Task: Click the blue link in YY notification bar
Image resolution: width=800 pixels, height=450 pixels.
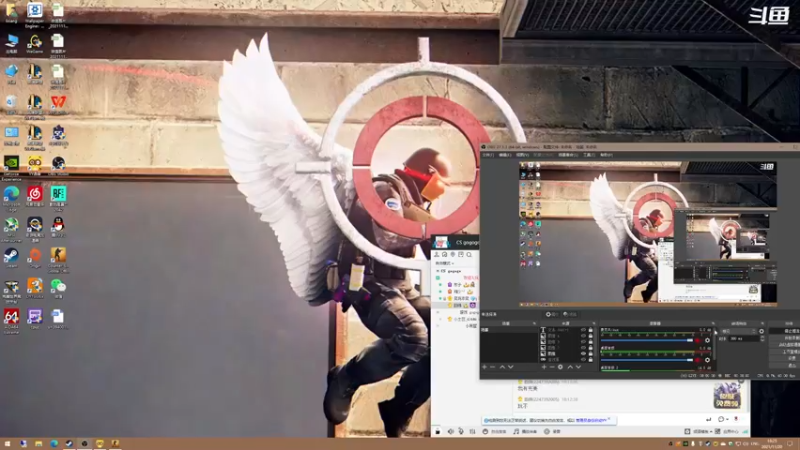Action: (591, 420)
